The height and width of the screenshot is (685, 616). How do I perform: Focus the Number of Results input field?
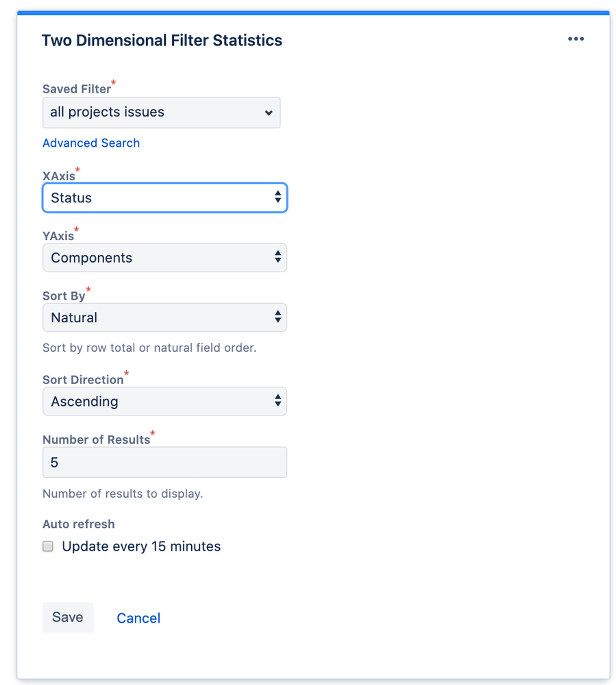tap(164, 463)
